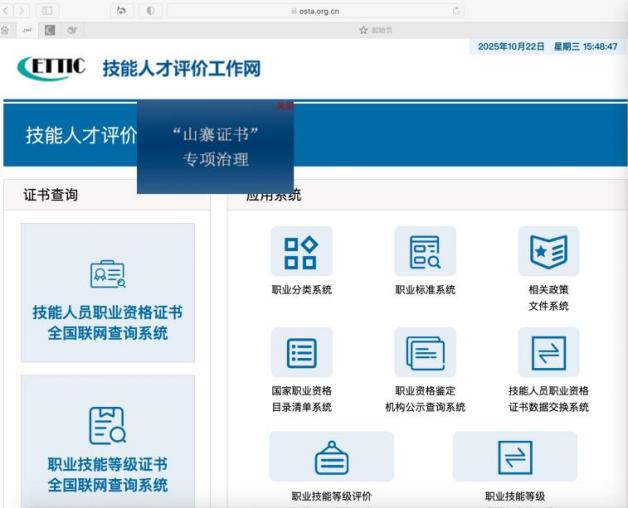The height and width of the screenshot is (508, 628).
Task: Open 技能人员职业资格证书数据交换系统 icon
Action: click(548, 352)
